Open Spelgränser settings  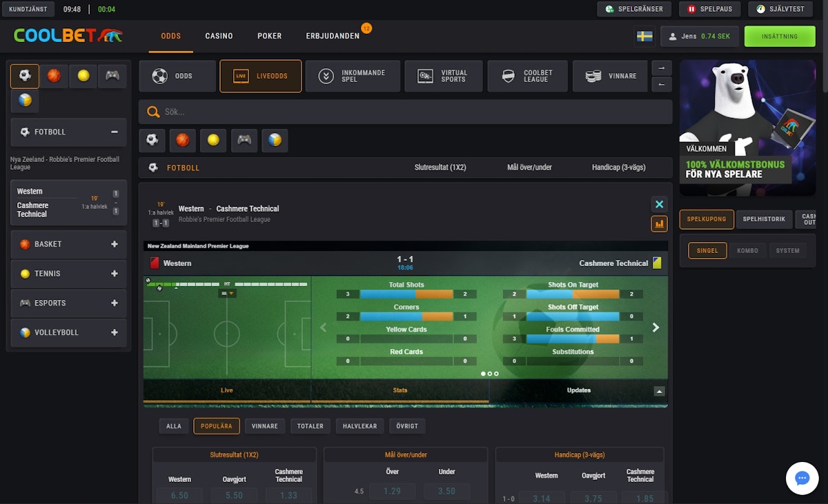pos(634,9)
